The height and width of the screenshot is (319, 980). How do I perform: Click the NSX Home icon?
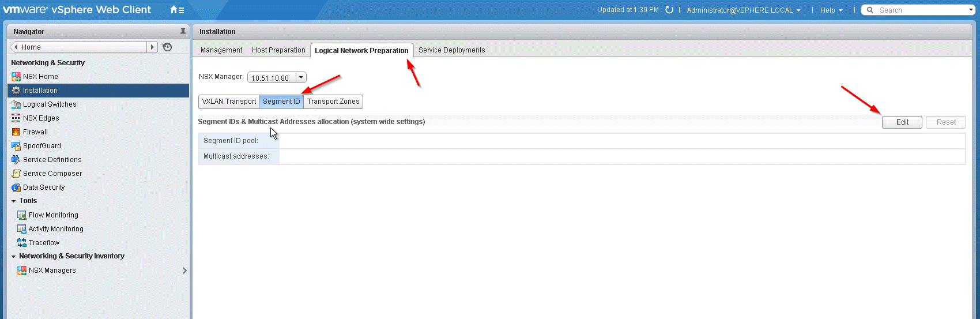click(16, 77)
